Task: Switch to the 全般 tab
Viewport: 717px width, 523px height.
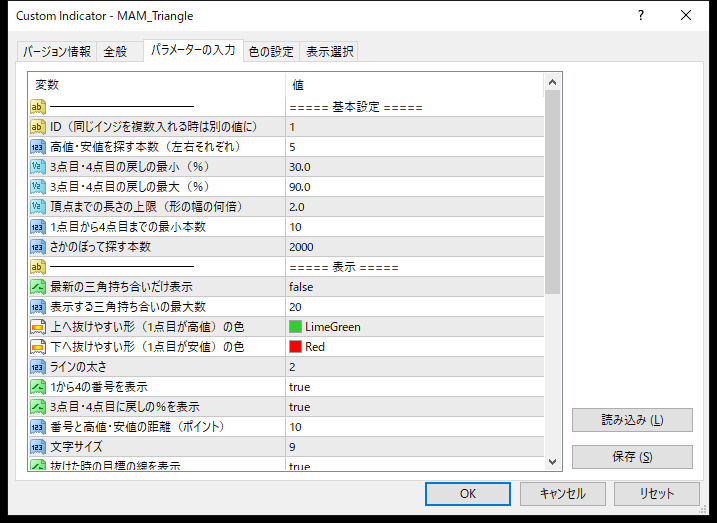Action: click(120, 51)
